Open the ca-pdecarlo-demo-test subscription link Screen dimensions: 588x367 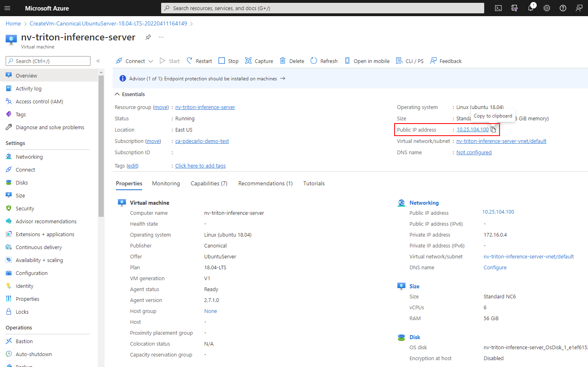(x=202, y=141)
